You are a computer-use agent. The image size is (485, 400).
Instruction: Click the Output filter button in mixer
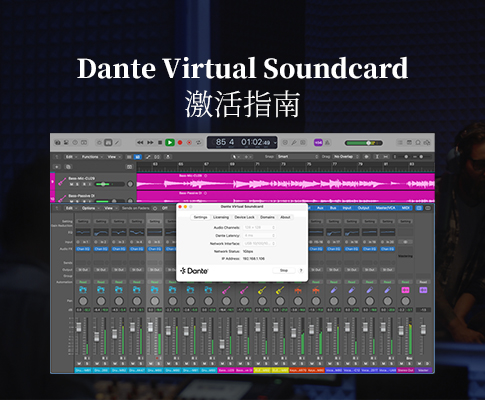tap(364, 208)
